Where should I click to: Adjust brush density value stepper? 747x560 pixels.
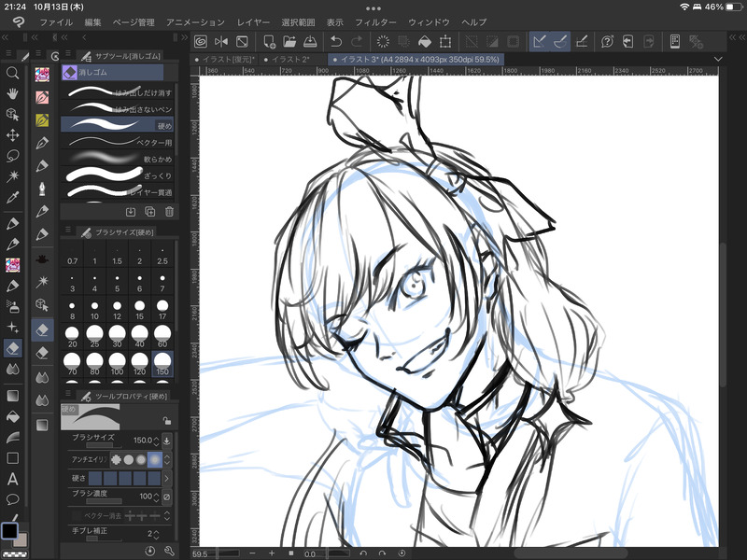point(156,497)
